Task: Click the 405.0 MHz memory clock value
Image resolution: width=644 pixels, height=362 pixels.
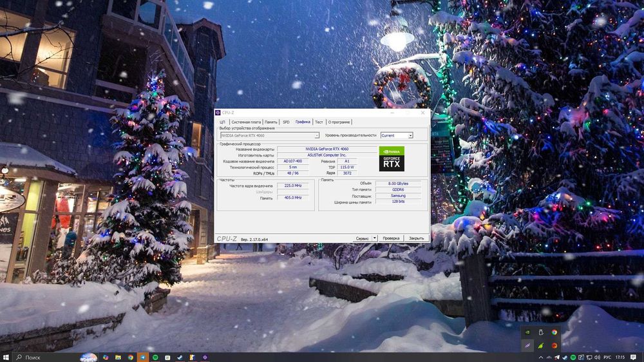Action: coord(293,198)
